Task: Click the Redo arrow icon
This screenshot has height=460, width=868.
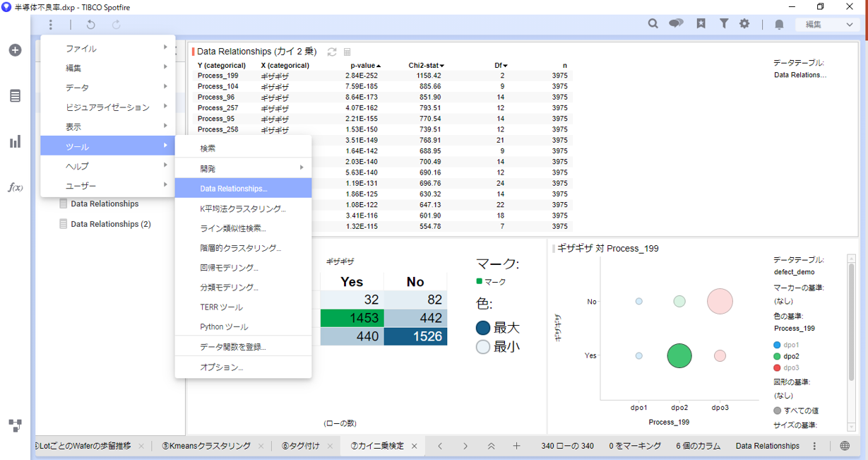Action: [x=117, y=25]
